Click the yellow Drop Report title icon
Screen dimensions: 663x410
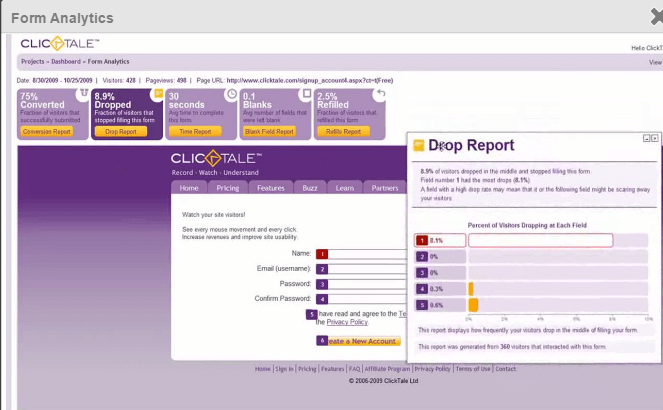[x=419, y=145]
